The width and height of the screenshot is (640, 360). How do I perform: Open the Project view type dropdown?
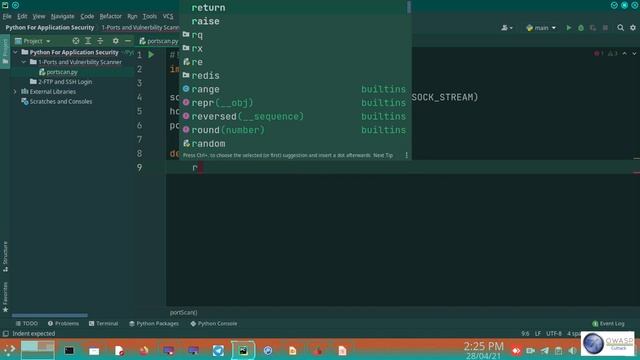(33, 41)
